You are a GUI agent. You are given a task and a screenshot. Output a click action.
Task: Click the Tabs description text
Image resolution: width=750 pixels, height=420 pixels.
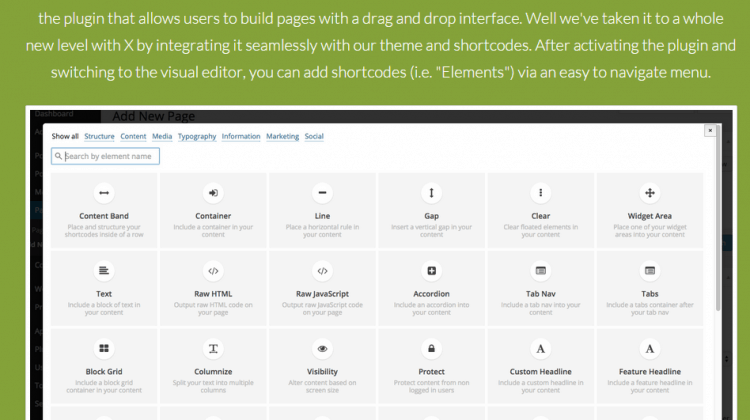coord(650,309)
